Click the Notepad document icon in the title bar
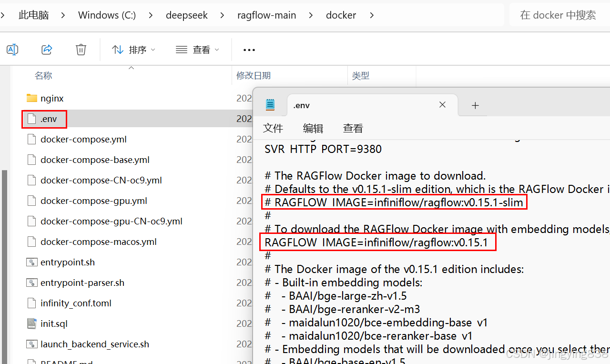 coord(270,105)
